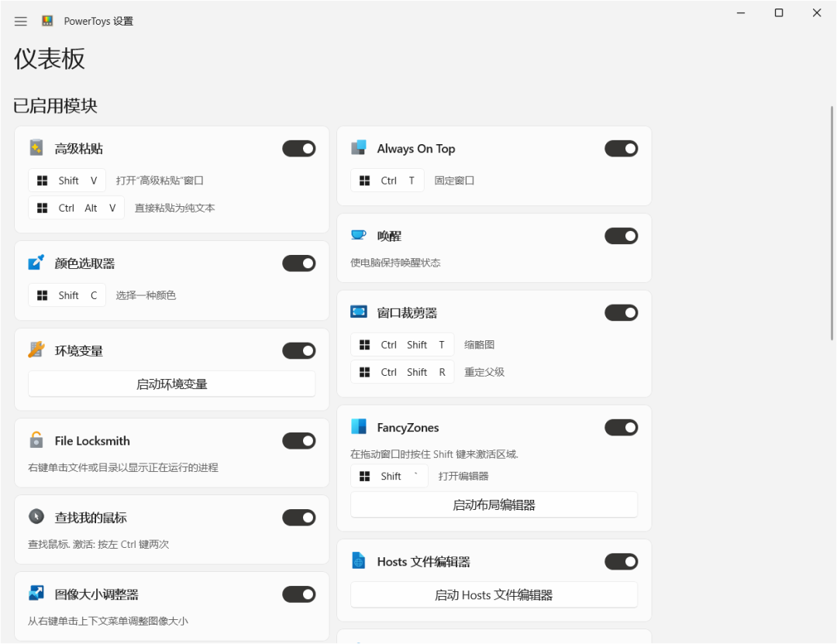This screenshot has width=837, height=644.
Task: Toggle the 环境变量 module off
Action: (299, 351)
